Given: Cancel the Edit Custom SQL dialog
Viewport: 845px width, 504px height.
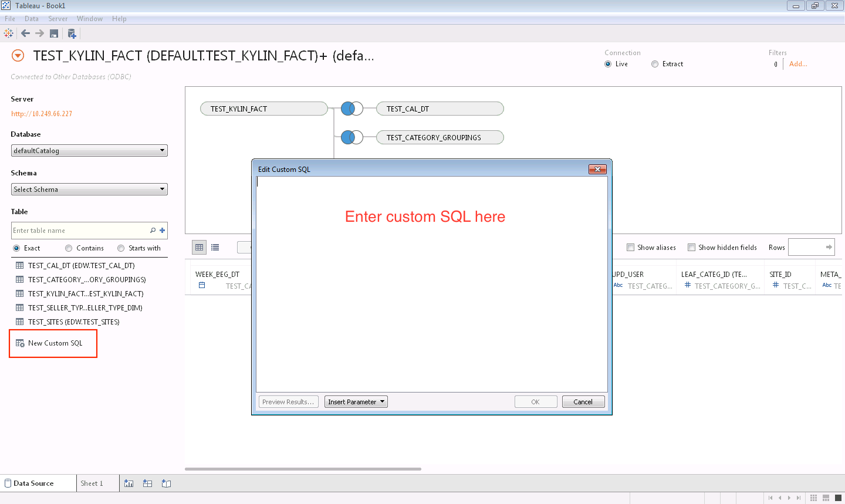Looking at the screenshot, I should coord(583,402).
